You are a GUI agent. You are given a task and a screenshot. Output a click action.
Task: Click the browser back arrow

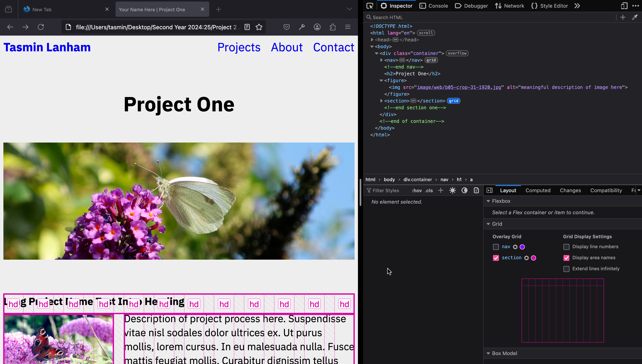(x=10, y=27)
